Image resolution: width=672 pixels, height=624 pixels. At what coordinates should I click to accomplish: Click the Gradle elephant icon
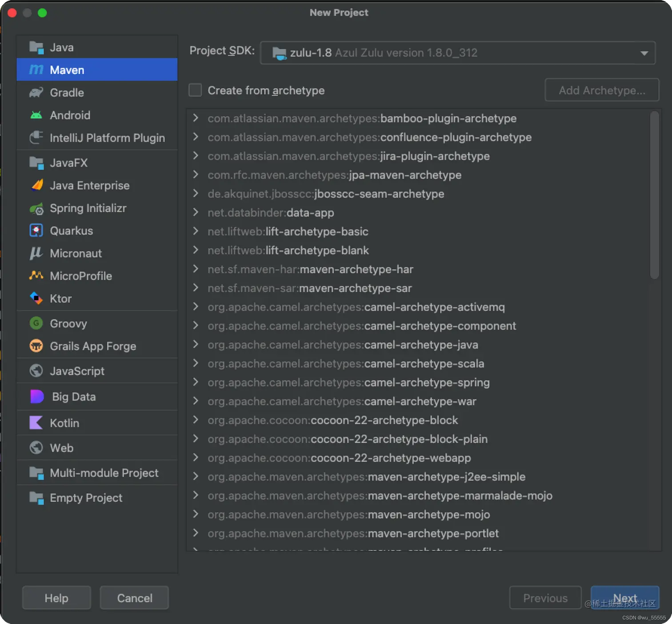pyautogui.click(x=36, y=92)
